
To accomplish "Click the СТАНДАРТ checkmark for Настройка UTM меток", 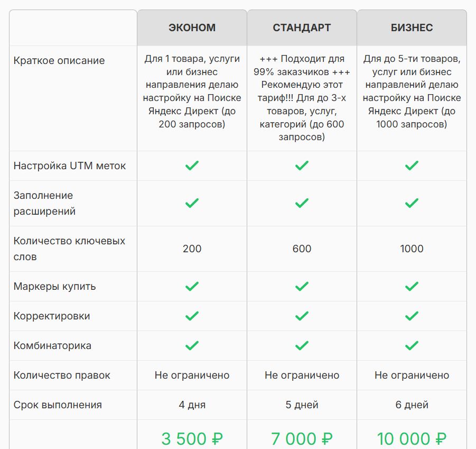I will [302, 166].
